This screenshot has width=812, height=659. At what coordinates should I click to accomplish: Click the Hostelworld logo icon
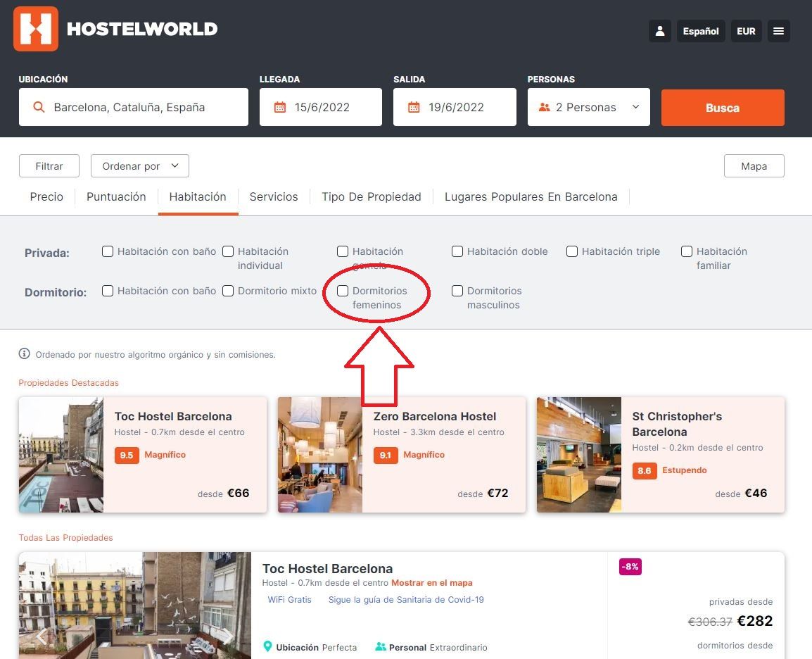click(x=36, y=29)
